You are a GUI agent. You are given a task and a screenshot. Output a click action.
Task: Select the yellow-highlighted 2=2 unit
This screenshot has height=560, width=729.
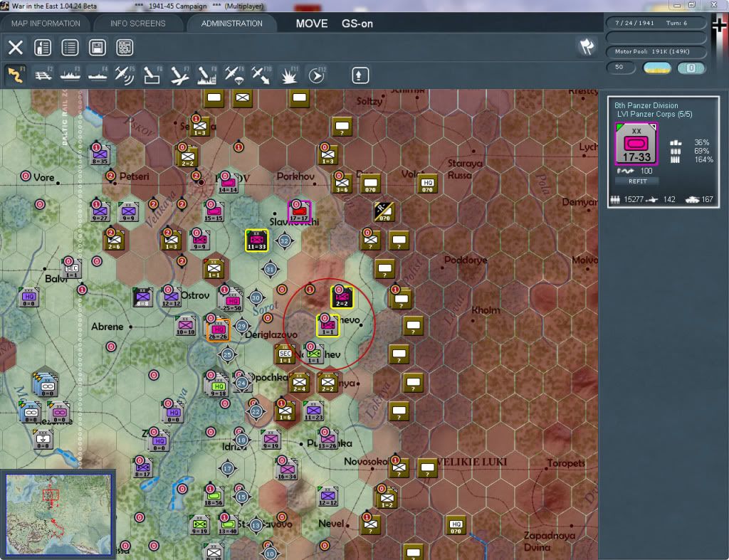coord(342,297)
